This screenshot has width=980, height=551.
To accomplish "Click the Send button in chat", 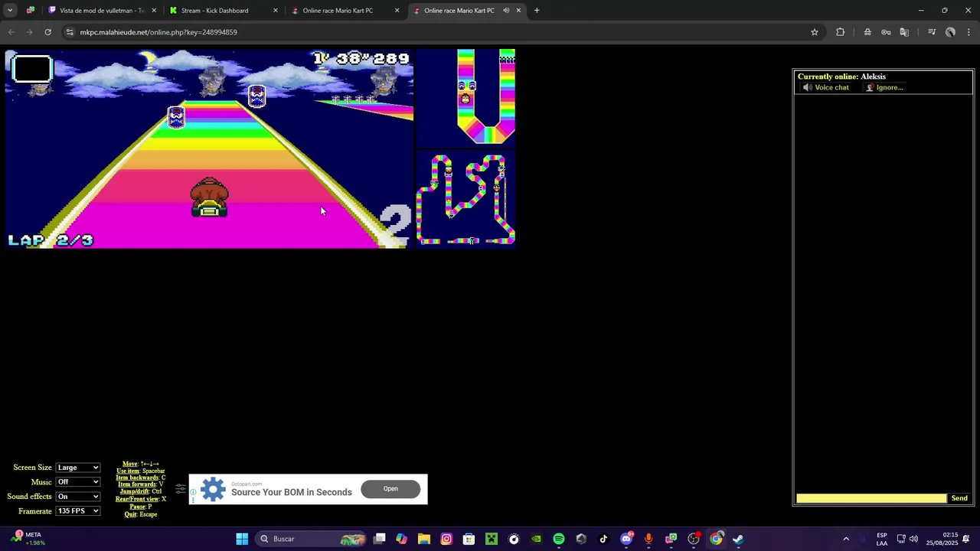I will click(959, 498).
